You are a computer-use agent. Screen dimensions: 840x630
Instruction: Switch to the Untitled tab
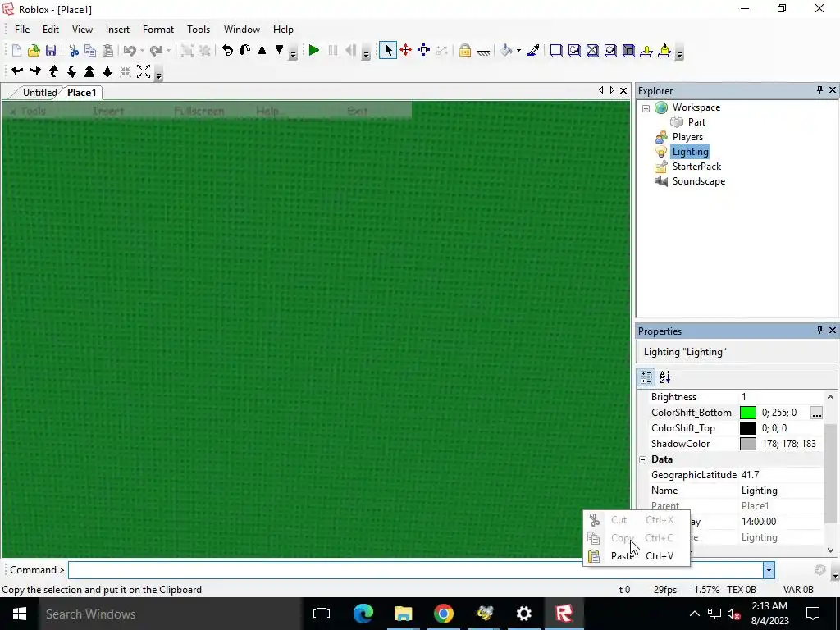pos(39,92)
